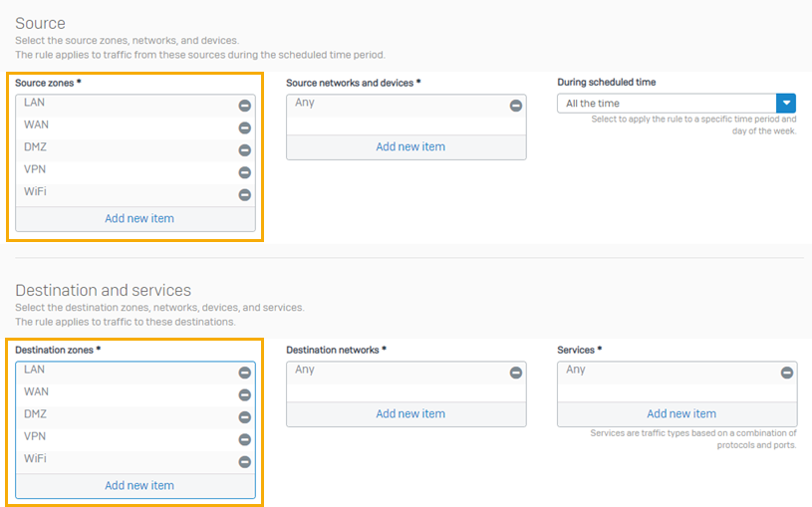Remove DMZ from Source zones list
Image resolution: width=812 pixels, height=507 pixels.
click(x=244, y=150)
